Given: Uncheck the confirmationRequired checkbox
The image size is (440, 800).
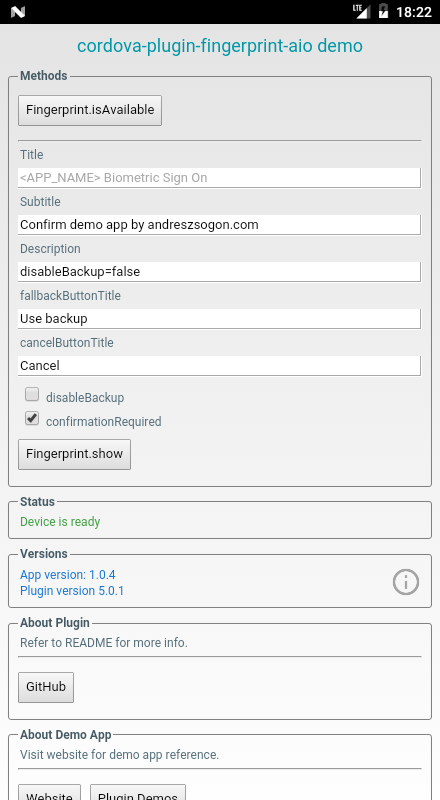Looking at the screenshot, I should (32, 418).
